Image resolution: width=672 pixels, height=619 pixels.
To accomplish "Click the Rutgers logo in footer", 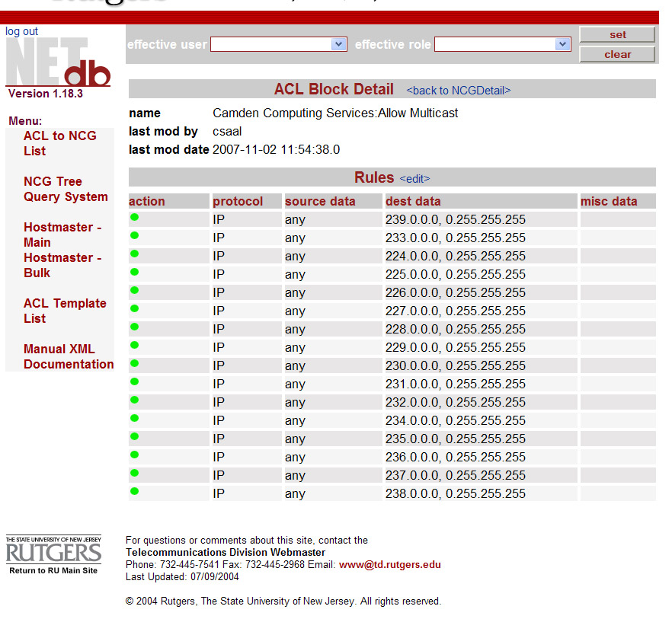I will [53, 551].
